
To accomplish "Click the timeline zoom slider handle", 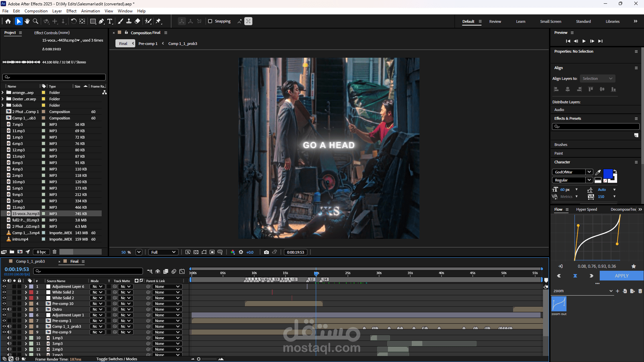I will pyautogui.click(x=199, y=359).
